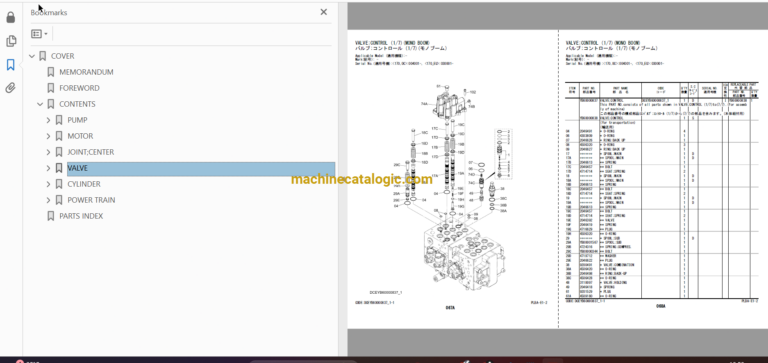Toggle the Bookmarks panel ribbon icon

pyautogui.click(x=11, y=65)
